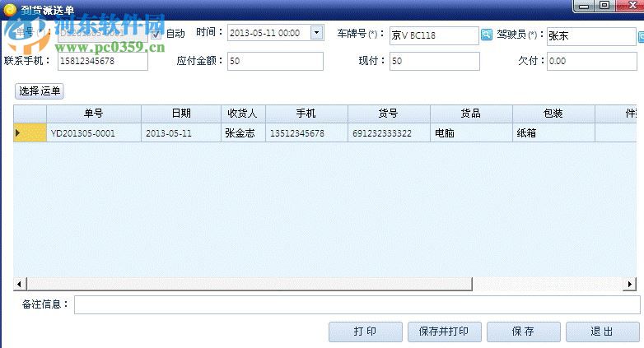This screenshot has height=348, width=644.
Task: Click the 保存 button
Action: [523, 332]
